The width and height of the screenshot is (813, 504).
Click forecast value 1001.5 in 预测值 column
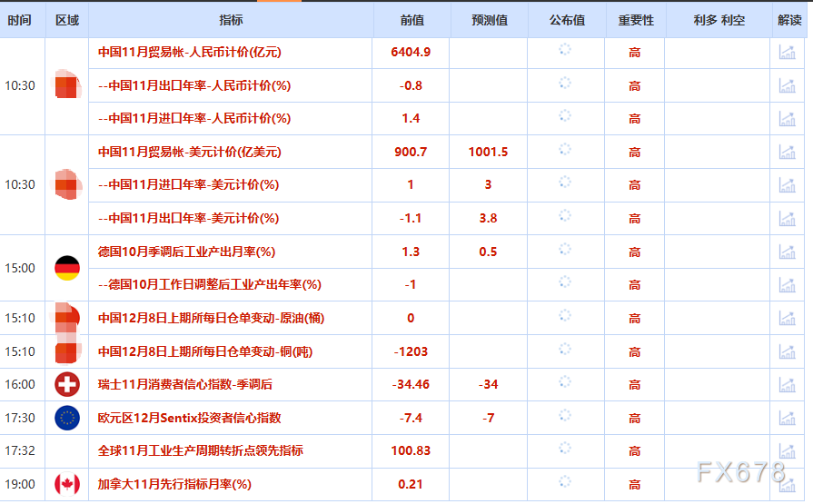pyautogui.click(x=488, y=152)
